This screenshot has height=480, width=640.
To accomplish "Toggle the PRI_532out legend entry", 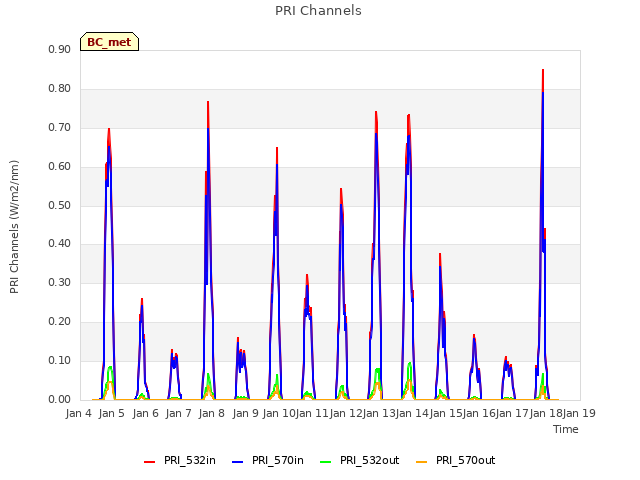I will pyautogui.click(x=360, y=460).
